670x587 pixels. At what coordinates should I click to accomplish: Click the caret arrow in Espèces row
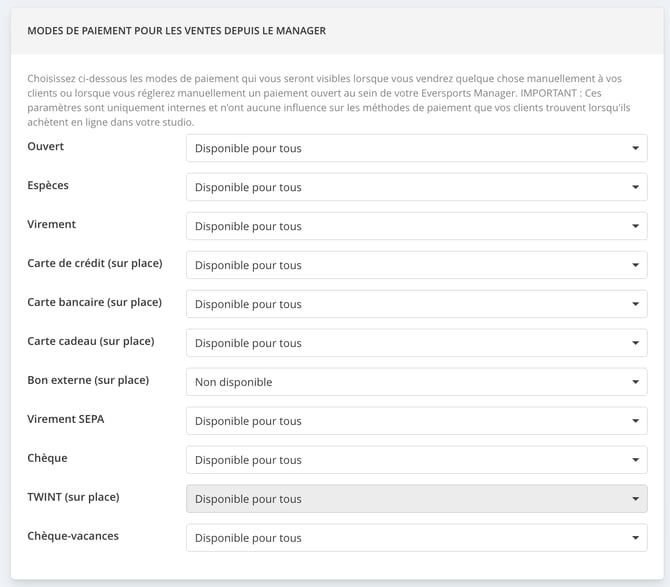[x=635, y=187]
